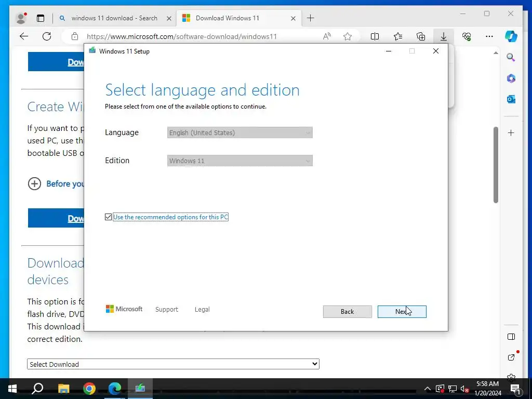Close the windows 11 download Search tab
Image resolution: width=532 pixels, height=399 pixels.
click(169, 18)
